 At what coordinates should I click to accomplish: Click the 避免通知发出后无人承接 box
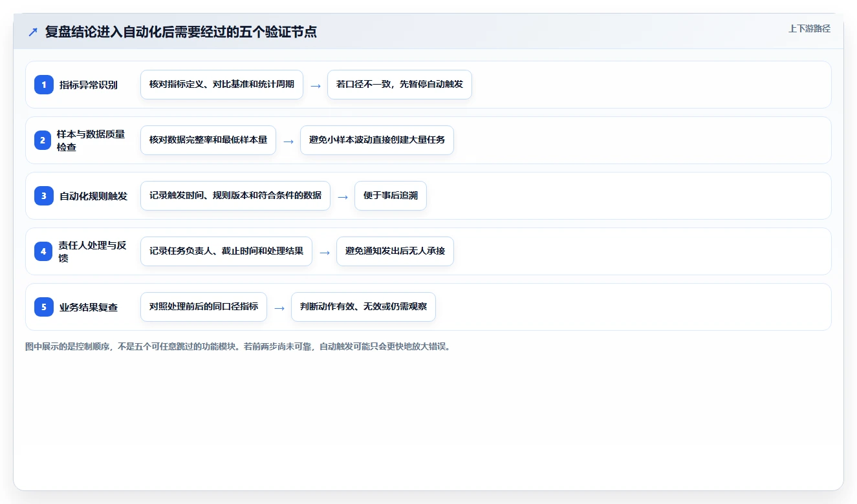(x=395, y=251)
